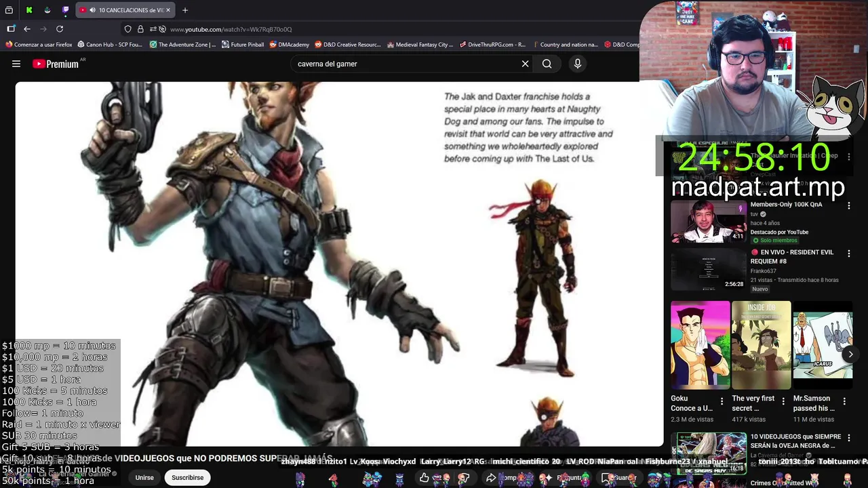Switch to the 10 CANCELACIONES YouTube tab

(x=125, y=10)
